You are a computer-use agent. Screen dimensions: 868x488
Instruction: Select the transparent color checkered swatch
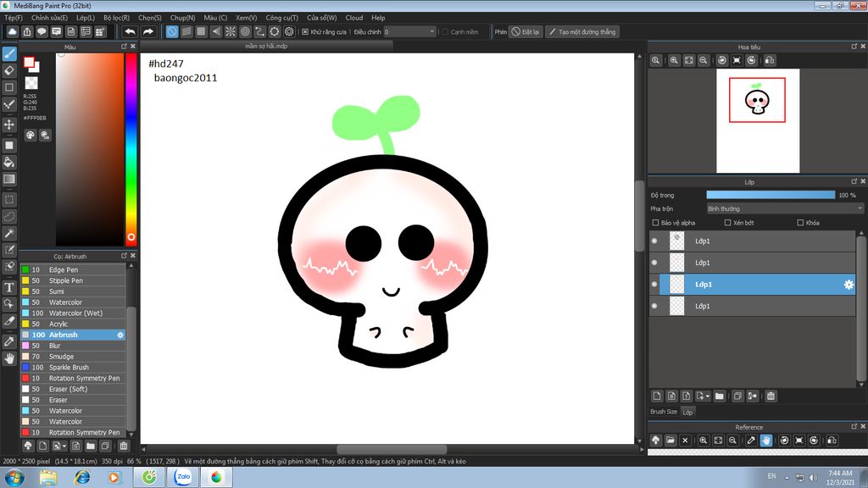[31, 83]
